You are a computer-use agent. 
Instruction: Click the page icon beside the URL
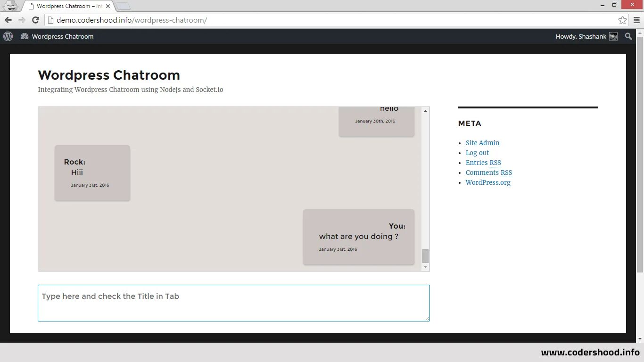click(51, 20)
